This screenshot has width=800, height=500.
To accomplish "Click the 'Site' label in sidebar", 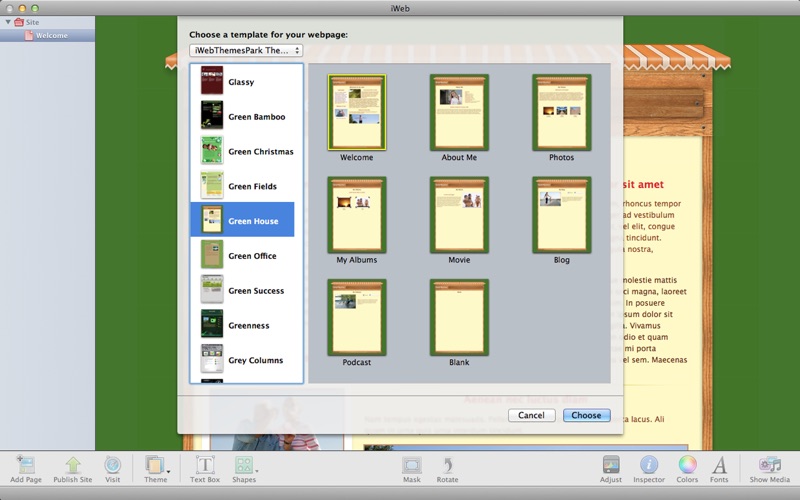I will (x=32, y=22).
